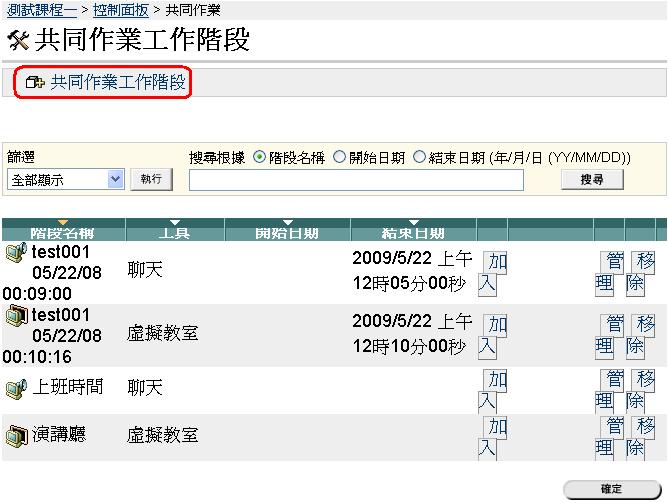The height and width of the screenshot is (503, 668).
Task: Click the add collaboration session icon
Action: (x=36, y=83)
